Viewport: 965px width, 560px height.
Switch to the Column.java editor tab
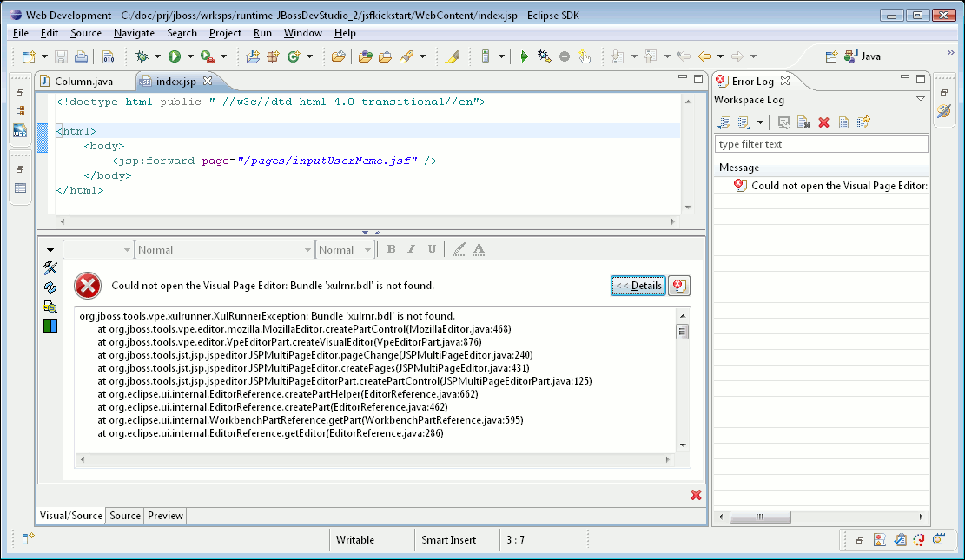(x=83, y=82)
